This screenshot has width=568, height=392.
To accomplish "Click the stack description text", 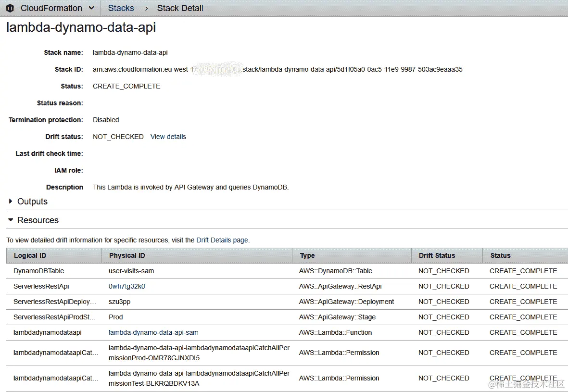I will click(x=190, y=187).
